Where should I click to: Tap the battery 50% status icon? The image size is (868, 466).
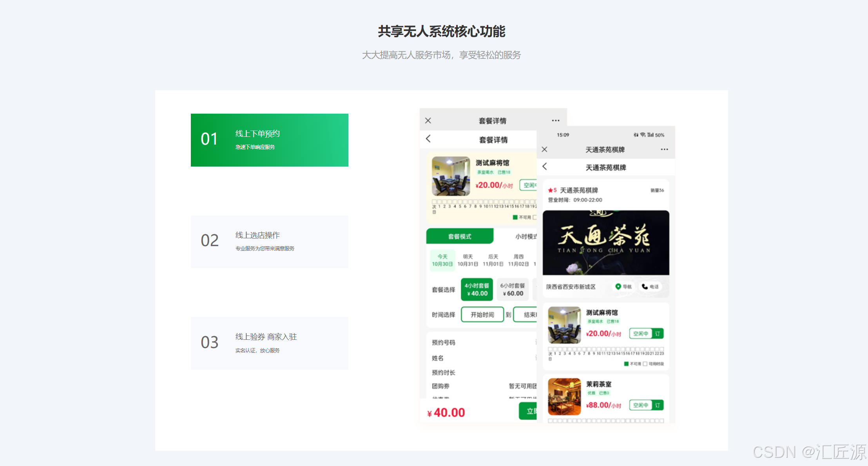[x=660, y=135]
